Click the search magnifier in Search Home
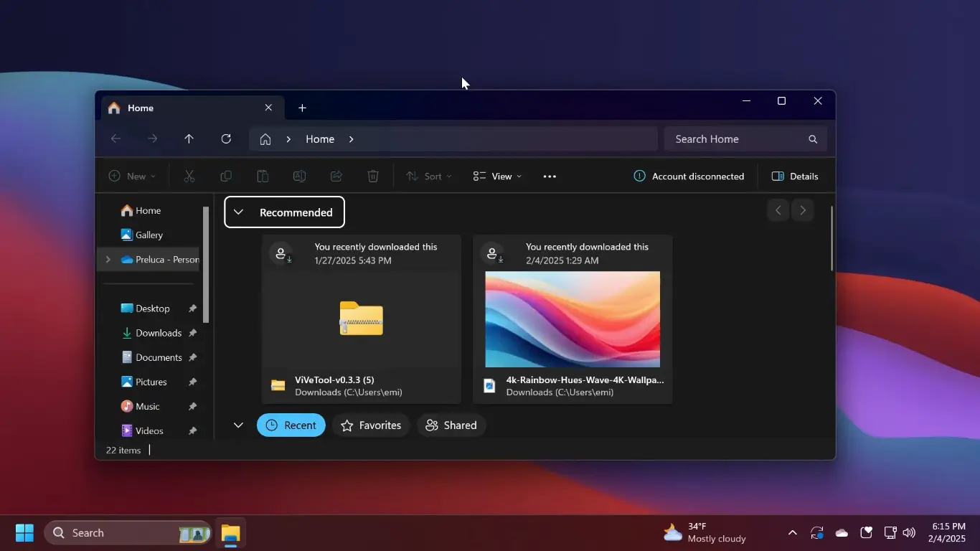The height and width of the screenshot is (551, 980). [813, 139]
